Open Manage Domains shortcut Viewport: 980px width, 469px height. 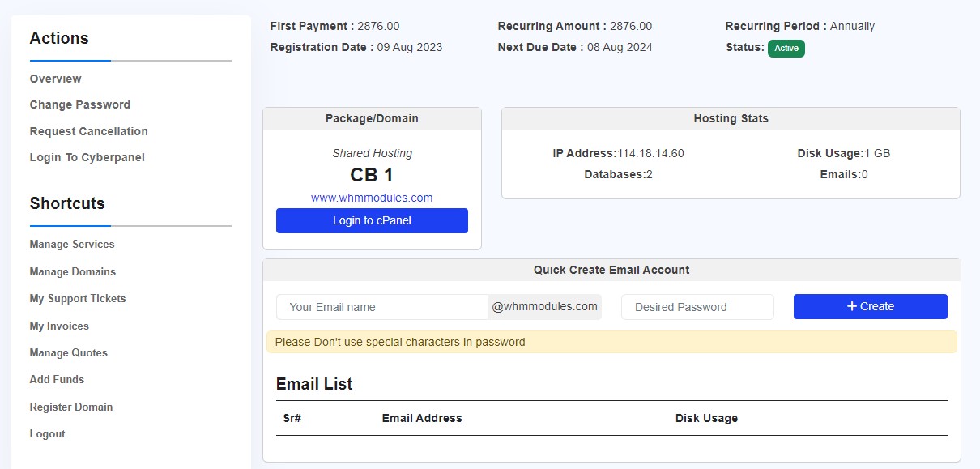click(x=73, y=271)
